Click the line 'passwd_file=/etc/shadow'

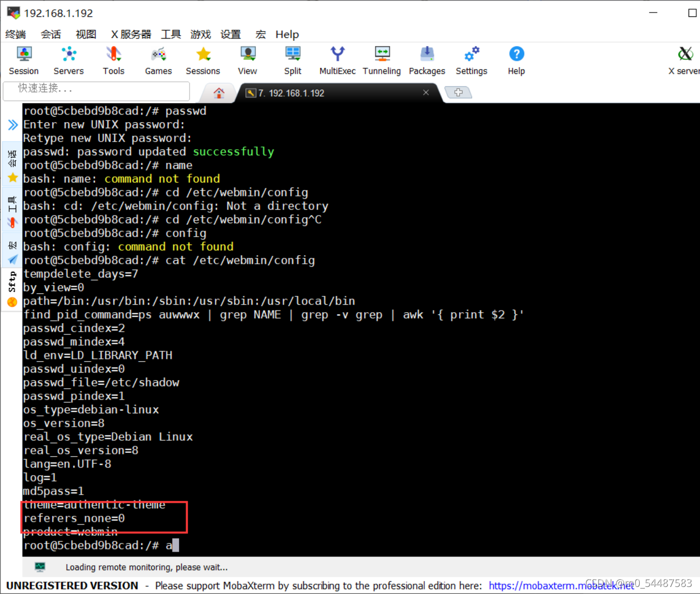pyautogui.click(x=101, y=382)
